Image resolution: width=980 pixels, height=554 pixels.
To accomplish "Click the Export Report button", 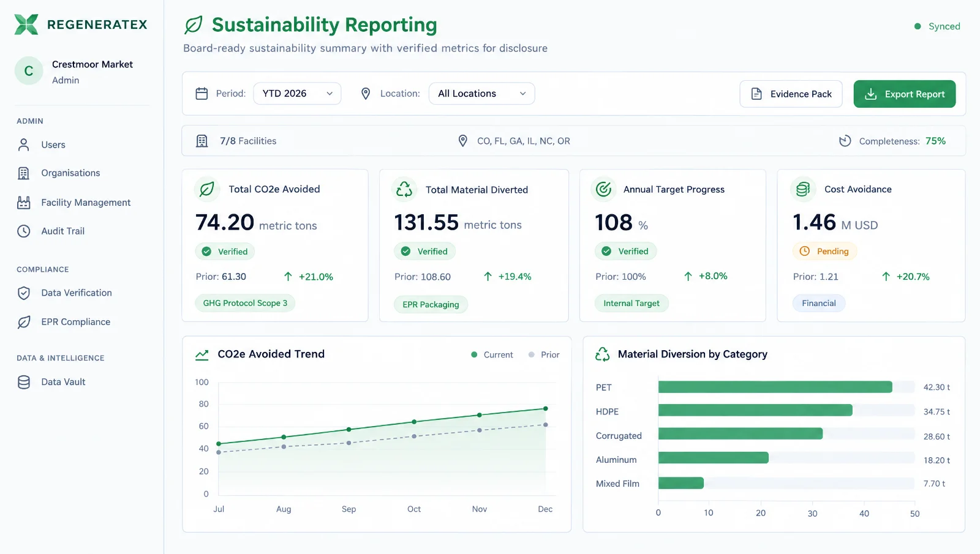I will coord(905,94).
